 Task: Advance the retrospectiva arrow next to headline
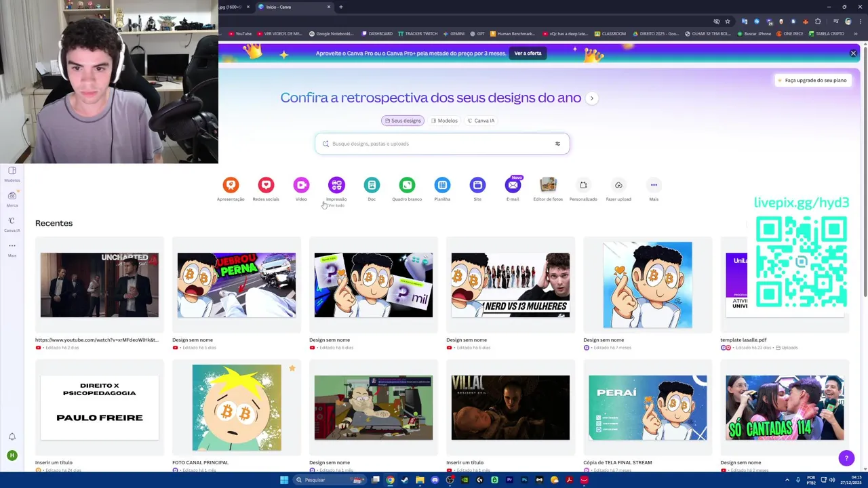[591, 98]
